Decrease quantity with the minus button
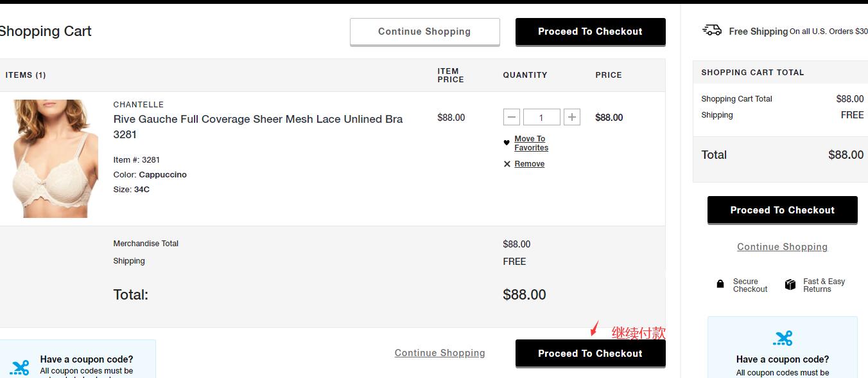The image size is (868, 378). pos(512,117)
